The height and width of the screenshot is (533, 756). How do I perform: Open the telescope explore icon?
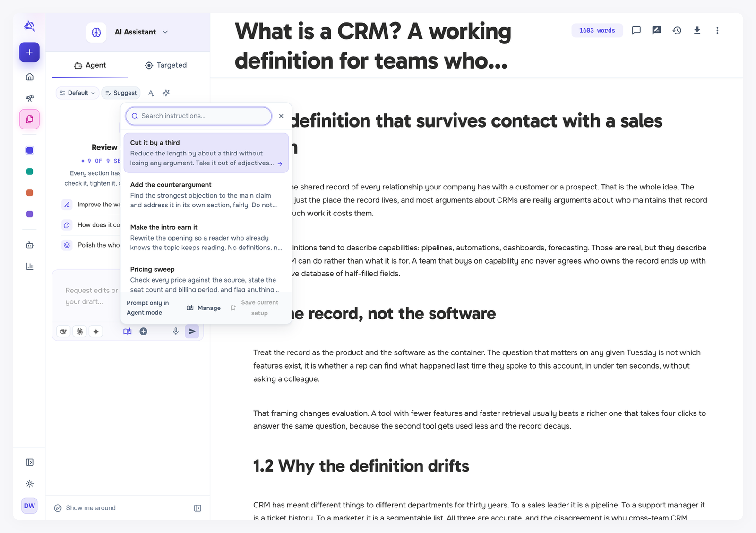click(x=29, y=98)
